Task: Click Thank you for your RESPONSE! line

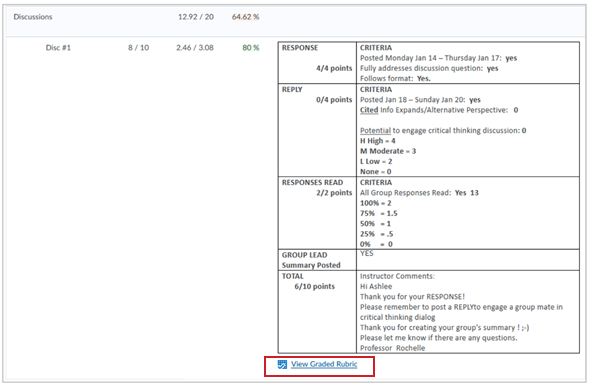Action: [x=412, y=297]
